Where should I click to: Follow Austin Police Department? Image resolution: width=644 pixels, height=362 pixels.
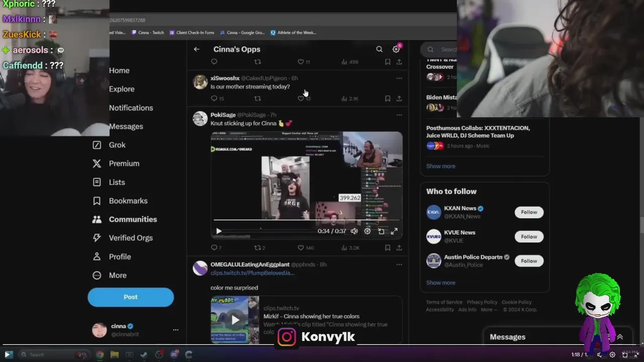pos(529,261)
